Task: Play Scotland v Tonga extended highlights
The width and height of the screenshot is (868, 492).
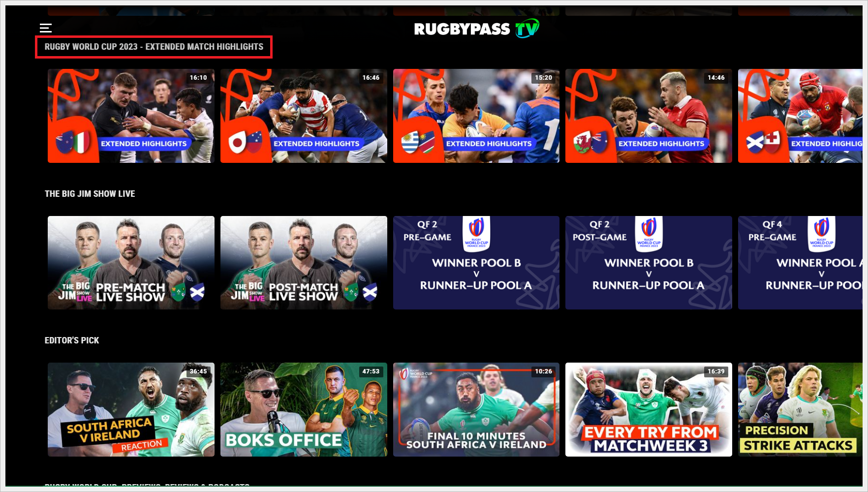Action: pyautogui.click(x=800, y=116)
